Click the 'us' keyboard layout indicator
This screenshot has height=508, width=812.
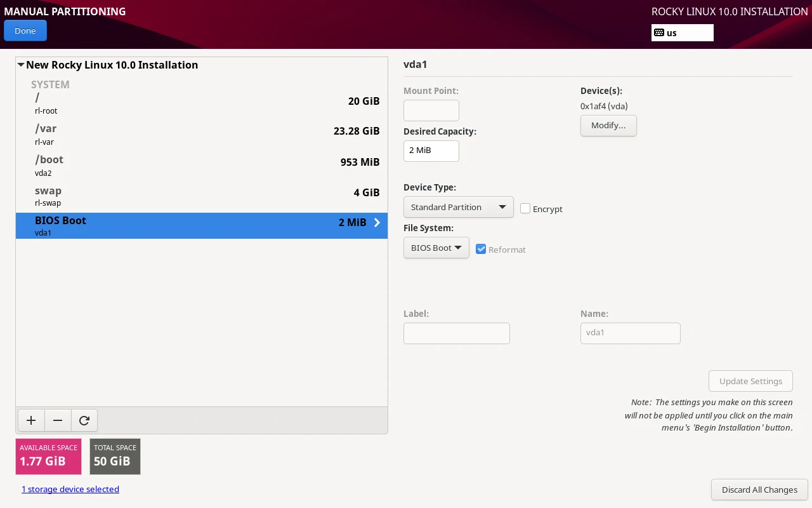click(683, 33)
